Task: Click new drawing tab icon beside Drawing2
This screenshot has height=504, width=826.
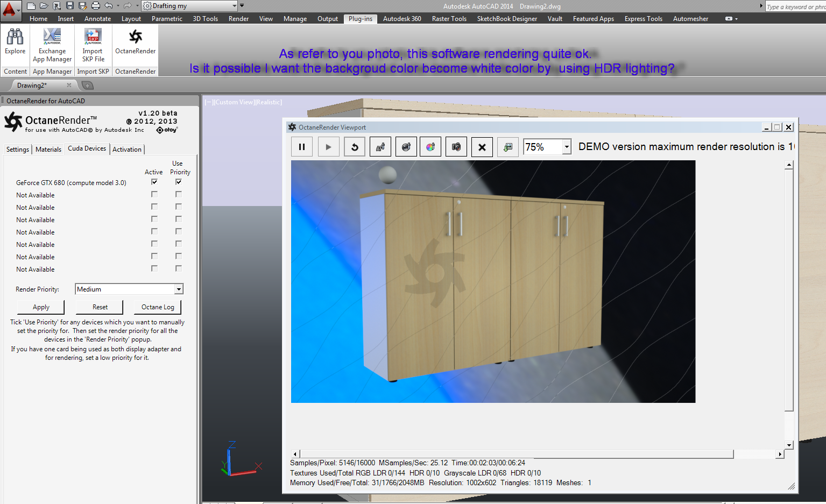Action: tap(88, 86)
